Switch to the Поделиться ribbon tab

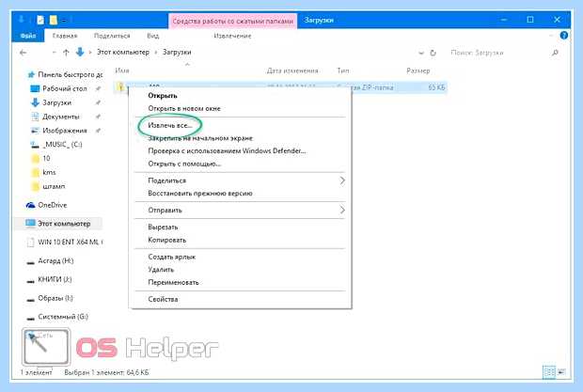[x=112, y=36]
